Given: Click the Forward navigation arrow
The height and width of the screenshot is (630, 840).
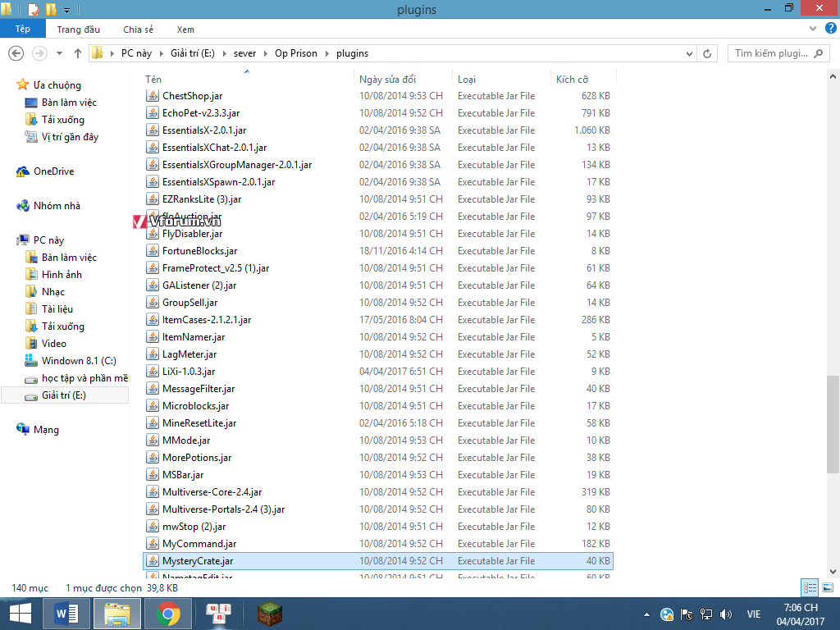Looking at the screenshot, I should pyautogui.click(x=39, y=53).
